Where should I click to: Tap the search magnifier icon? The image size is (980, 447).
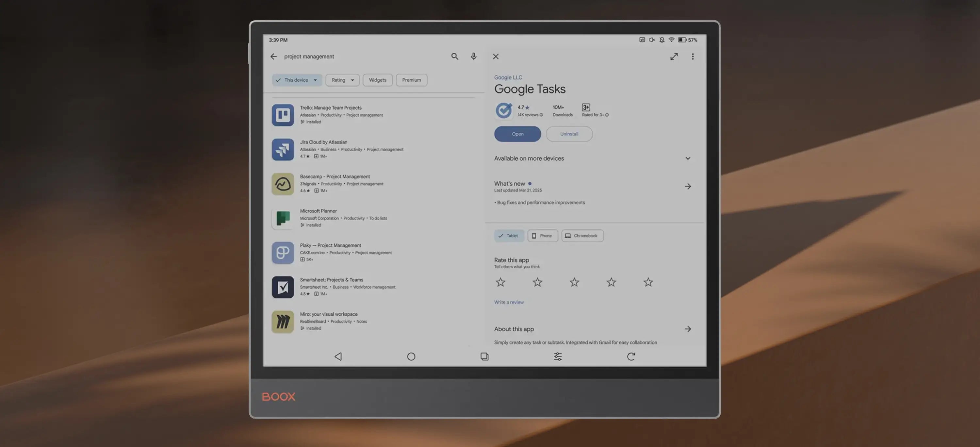click(x=455, y=56)
